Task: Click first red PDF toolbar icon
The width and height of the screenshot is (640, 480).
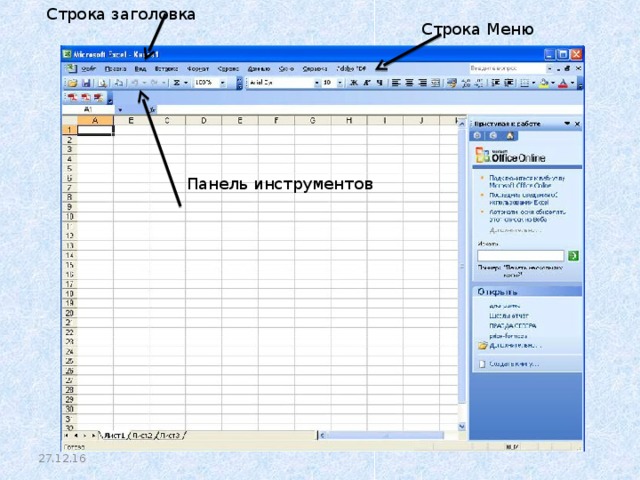Action: click(x=72, y=97)
